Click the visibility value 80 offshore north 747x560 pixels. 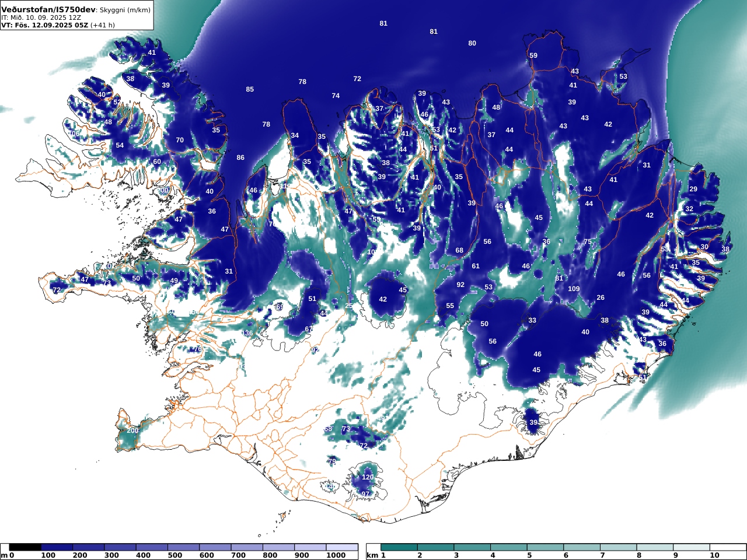[472, 43]
